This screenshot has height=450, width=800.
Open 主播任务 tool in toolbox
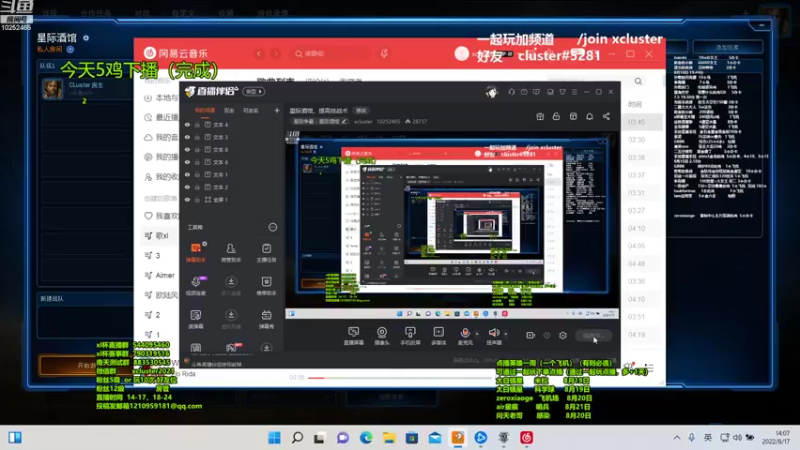(266, 252)
